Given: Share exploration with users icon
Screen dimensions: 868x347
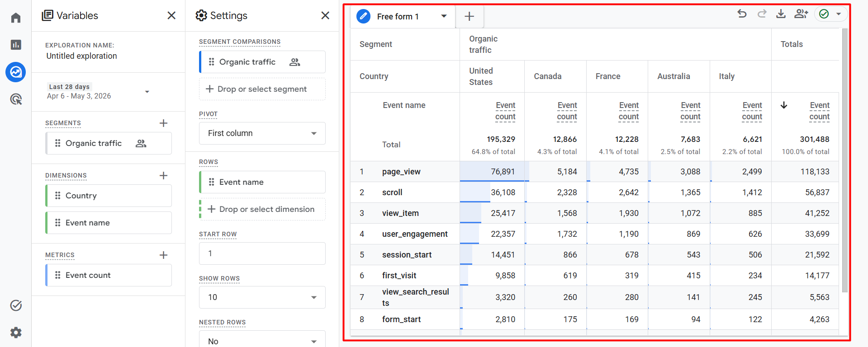Looking at the screenshot, I should [801, 14].
